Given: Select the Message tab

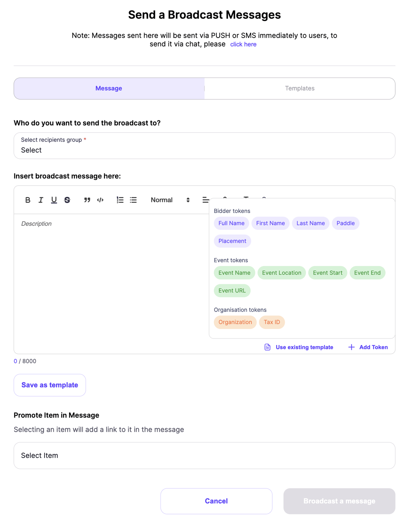Looking at the screenshot, I should click(x=109, y=89).
